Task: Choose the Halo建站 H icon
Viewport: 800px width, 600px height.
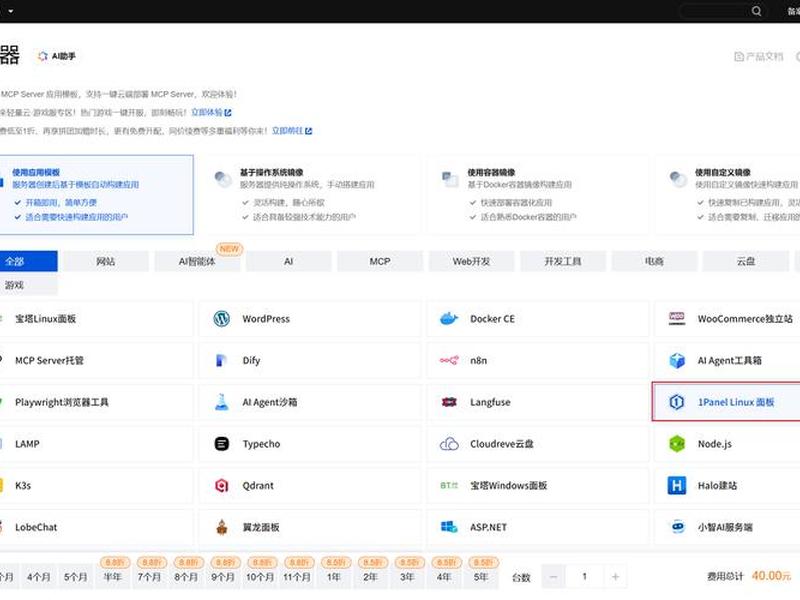Action: pyautogui.click(x=677, y=486)
